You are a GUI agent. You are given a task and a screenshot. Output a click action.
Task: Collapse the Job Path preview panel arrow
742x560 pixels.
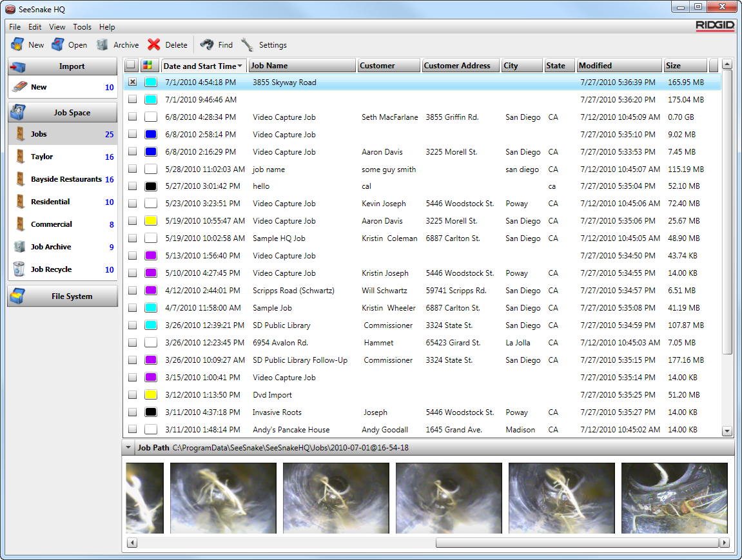coord(128,447)
